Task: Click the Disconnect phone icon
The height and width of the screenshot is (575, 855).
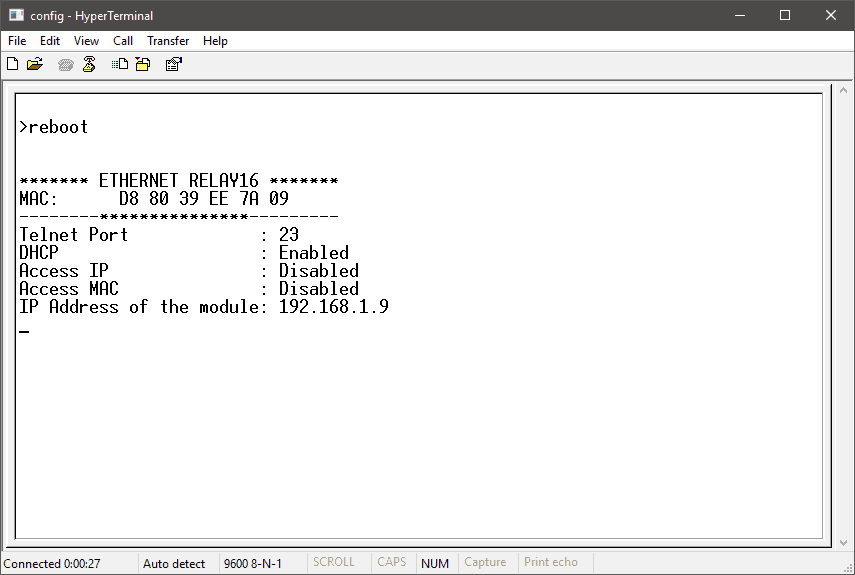Action: 89,65
